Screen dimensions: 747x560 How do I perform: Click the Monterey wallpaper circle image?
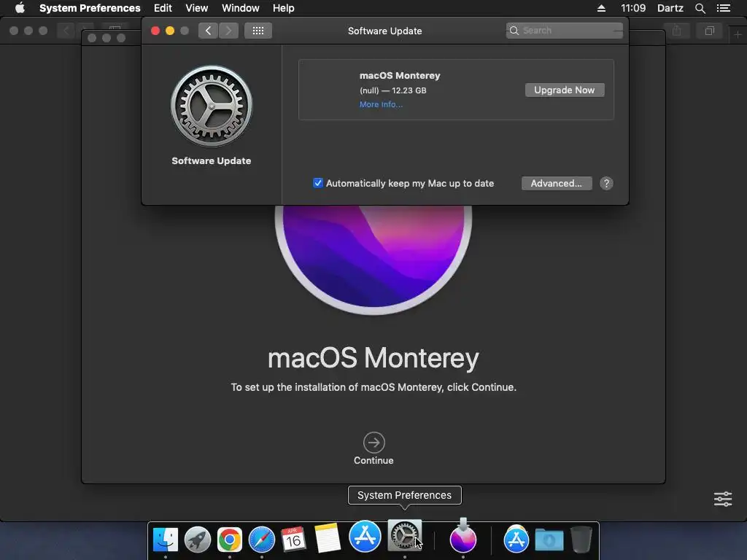pyautogui.click(x=373, y=260)
